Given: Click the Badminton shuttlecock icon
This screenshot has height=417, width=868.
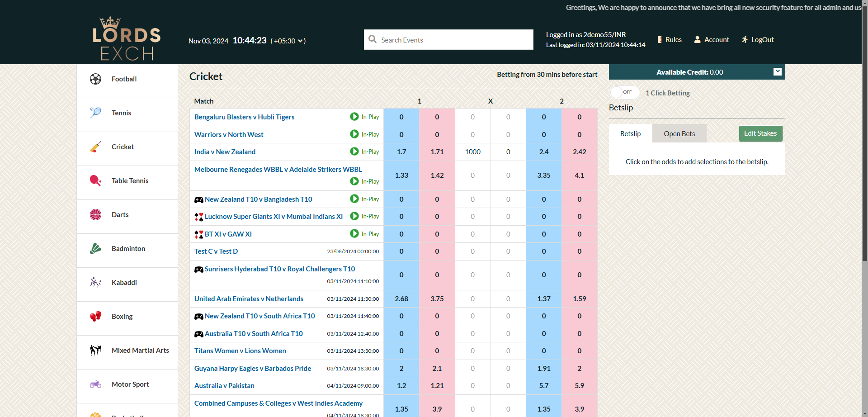Looking at the screenshot, I should tap(95, 248).
